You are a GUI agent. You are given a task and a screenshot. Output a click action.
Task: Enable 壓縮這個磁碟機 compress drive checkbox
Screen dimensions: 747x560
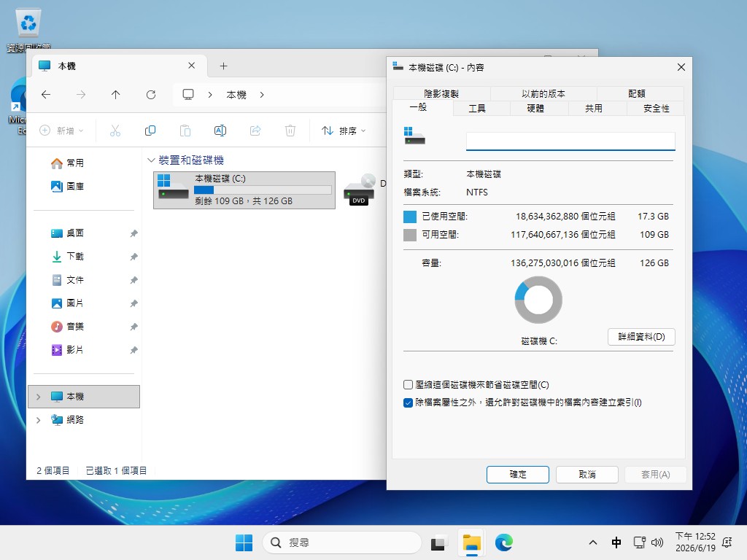pos(408,385)
